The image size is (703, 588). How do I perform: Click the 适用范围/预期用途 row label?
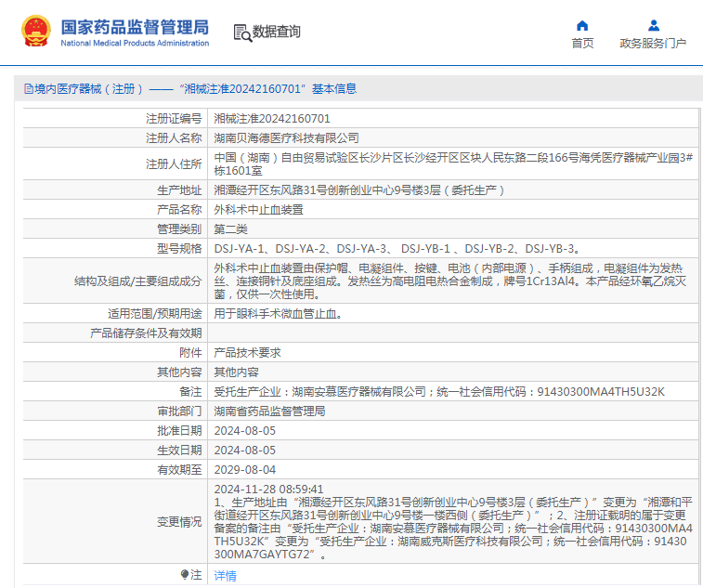click(155, 314)
